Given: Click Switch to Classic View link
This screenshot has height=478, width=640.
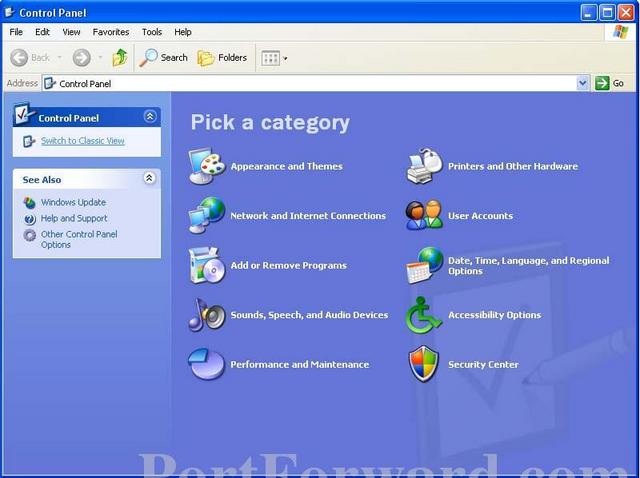Looking at the screenshot, I should click(x=82, y=141).
